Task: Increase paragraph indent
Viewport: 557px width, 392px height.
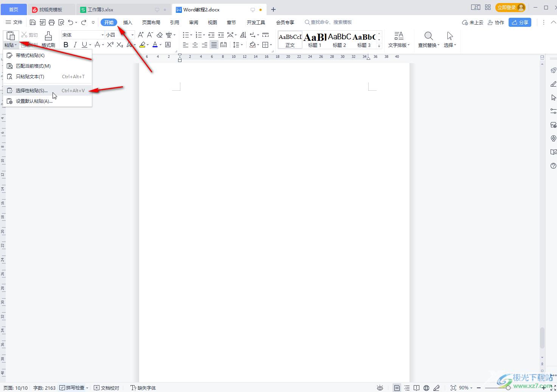Action: (x=221, y=35)
